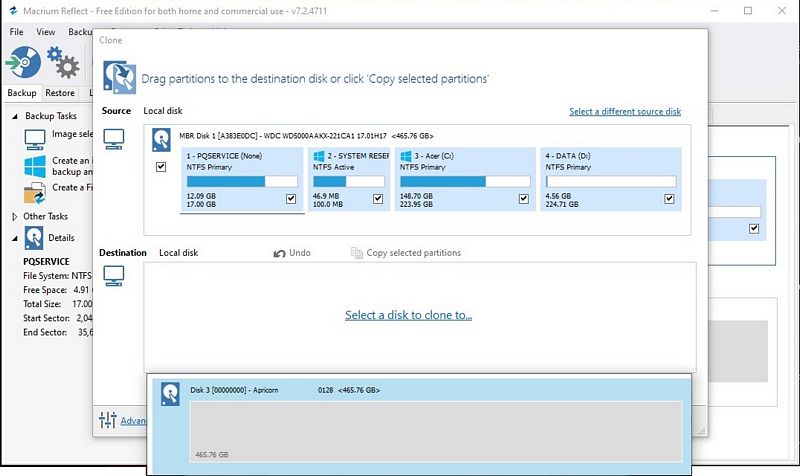Select the Disk 3 Apricorn unallocated space
Image resolution: width=800 pixels, height=476 pixels.
click(x=436, y=432)
